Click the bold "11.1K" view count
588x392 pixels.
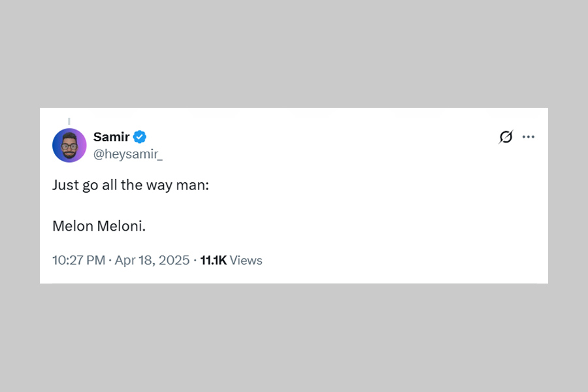[x=213, y=260]
